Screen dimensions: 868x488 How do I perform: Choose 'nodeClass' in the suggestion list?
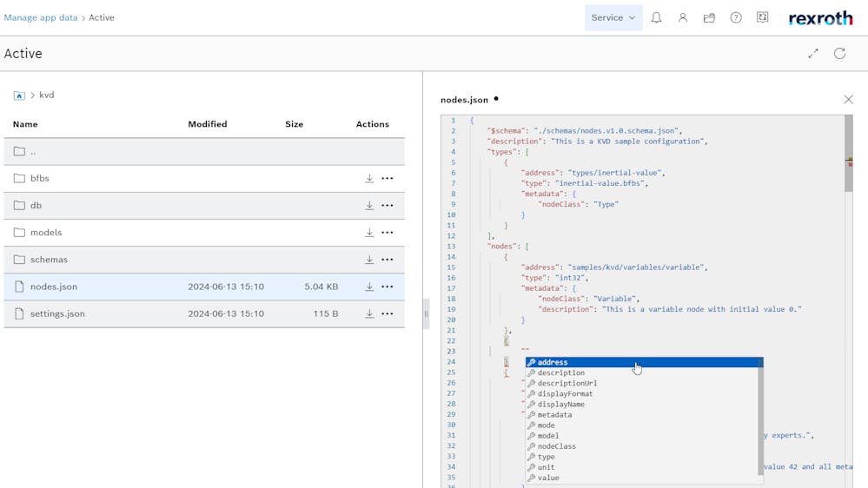click(556, 446)
